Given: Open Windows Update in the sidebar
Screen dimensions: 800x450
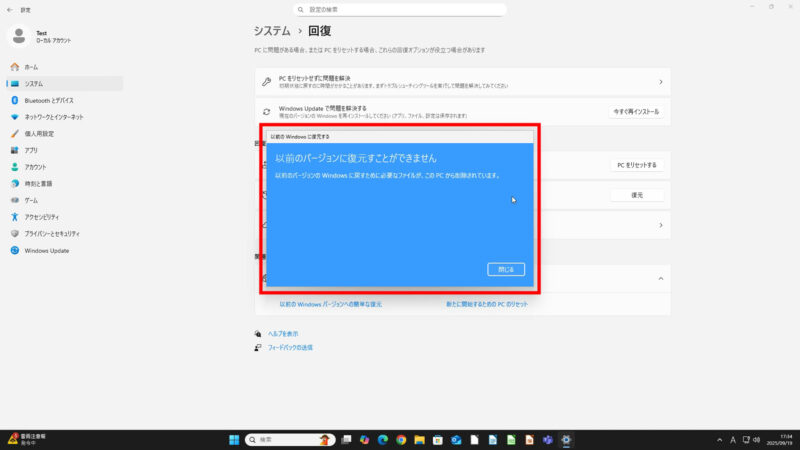Looking at the screenshot, I should 46,251.
